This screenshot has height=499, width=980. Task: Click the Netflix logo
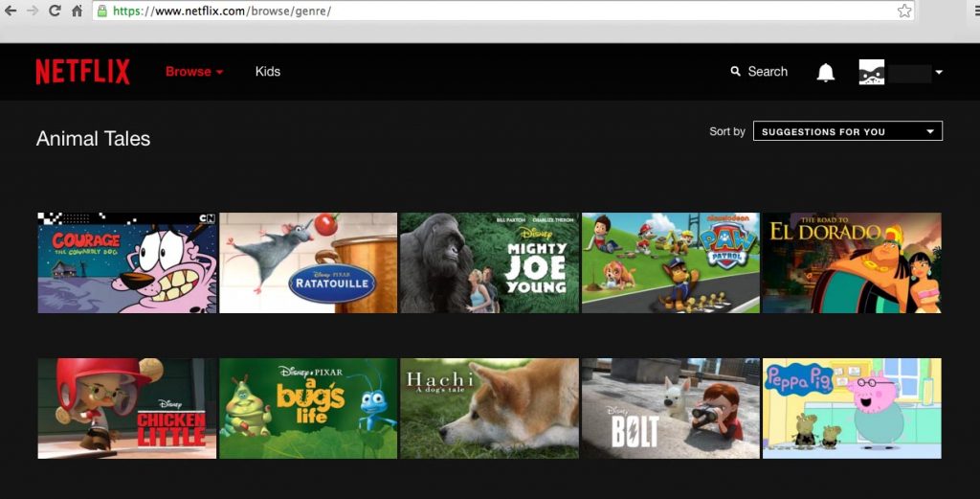coord(82,72)
